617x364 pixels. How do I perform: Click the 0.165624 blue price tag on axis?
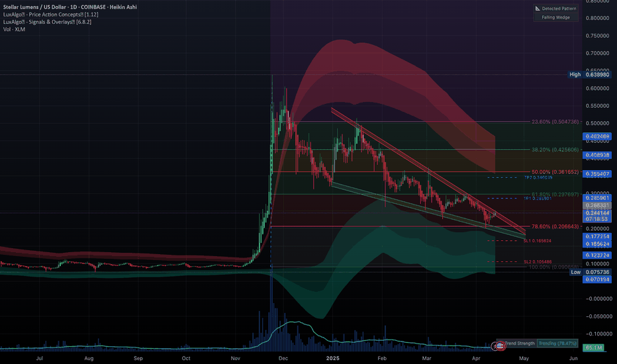tap(597, 244)
